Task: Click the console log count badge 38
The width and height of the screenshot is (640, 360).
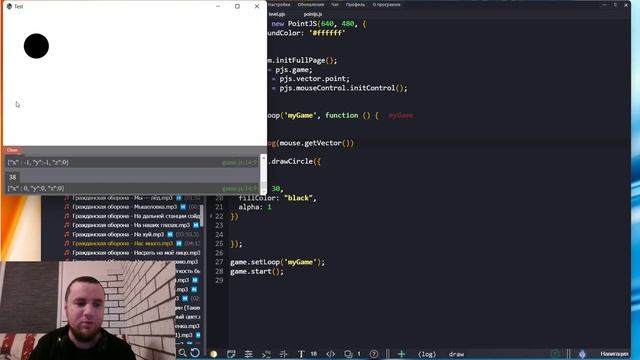Action: 13,177
